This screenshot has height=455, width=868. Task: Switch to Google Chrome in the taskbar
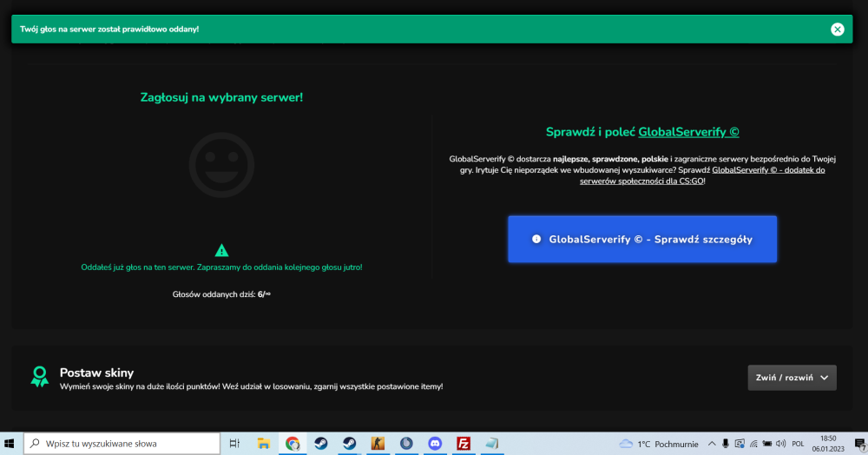point(293,444)
